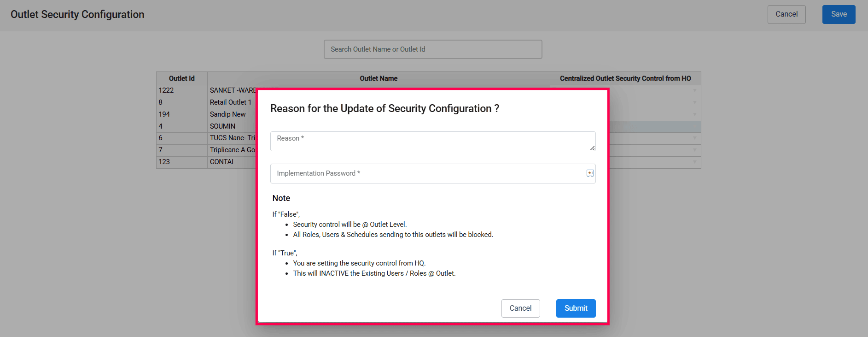868x337 pixels.
Task: Click the Outlet Name column header
Action: point(378,78)
